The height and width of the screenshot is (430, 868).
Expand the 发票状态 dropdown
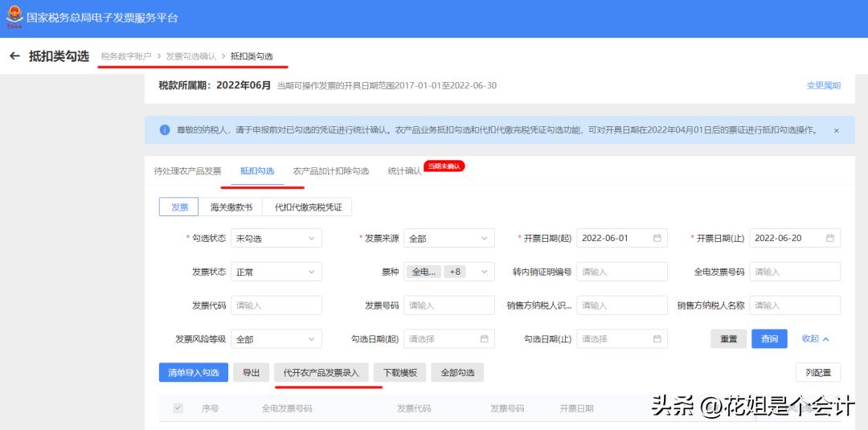click(276, 272)
